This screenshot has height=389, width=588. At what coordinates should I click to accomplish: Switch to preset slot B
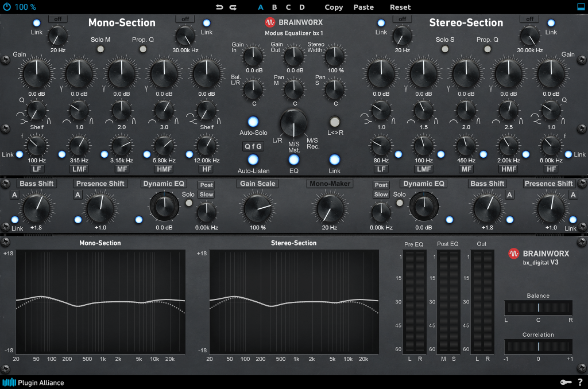click(x=274, y=7)
